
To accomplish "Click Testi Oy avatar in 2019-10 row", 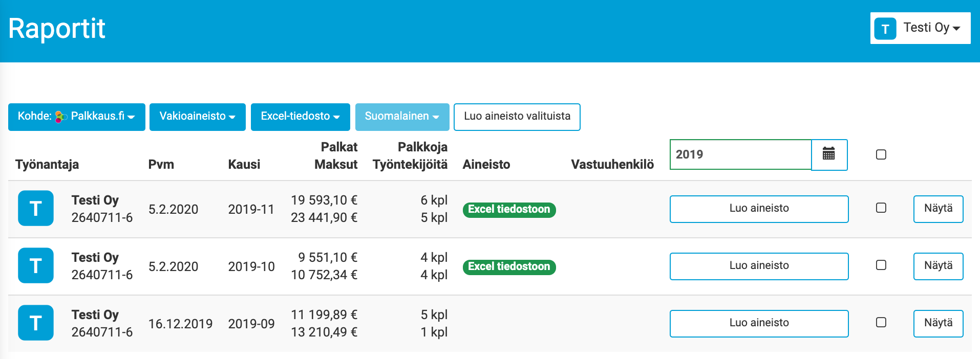I will point(36,265).
